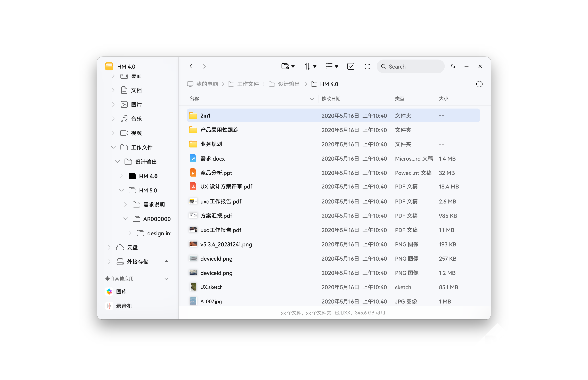Click the forward navigation button

205,66
